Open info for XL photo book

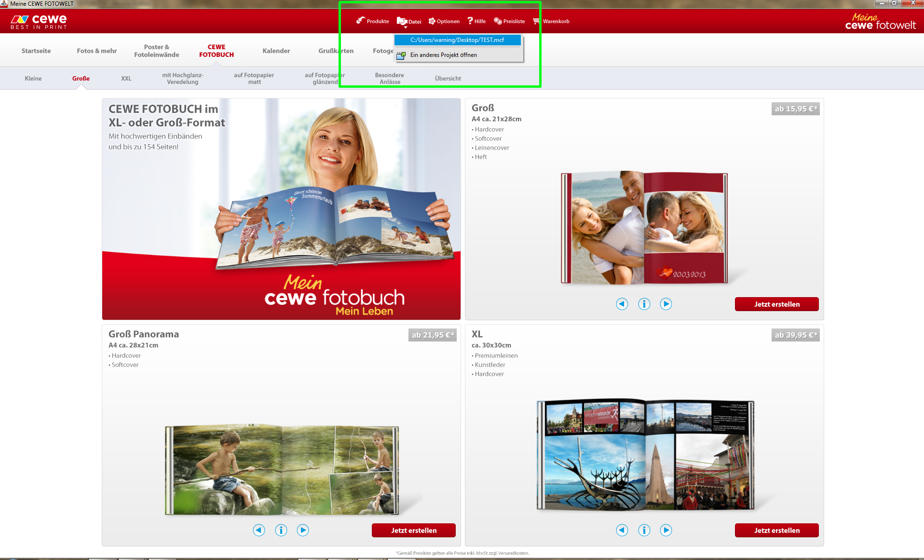click(x=644, y=530)
